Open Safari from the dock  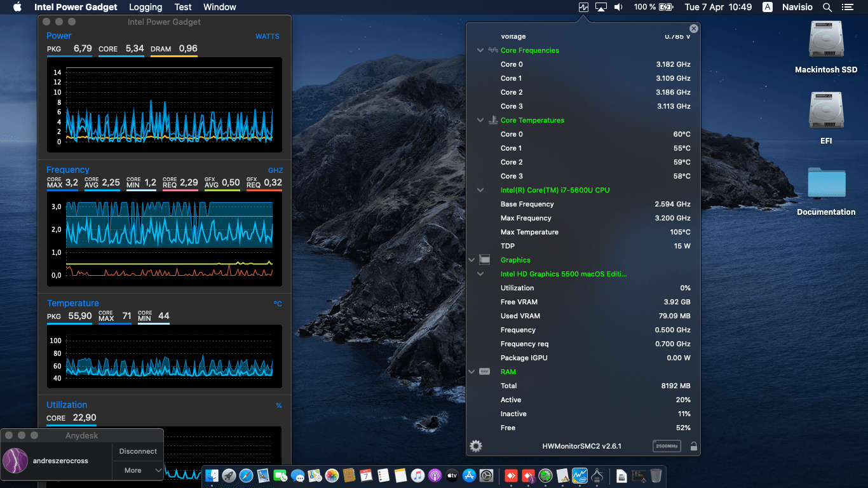(x=246, y=475)
